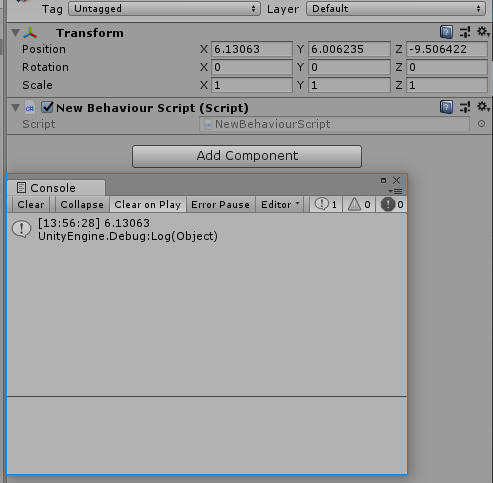Click the Scale X input field
The width and height of the screenshot is (493, 483).
coord(252,85)
